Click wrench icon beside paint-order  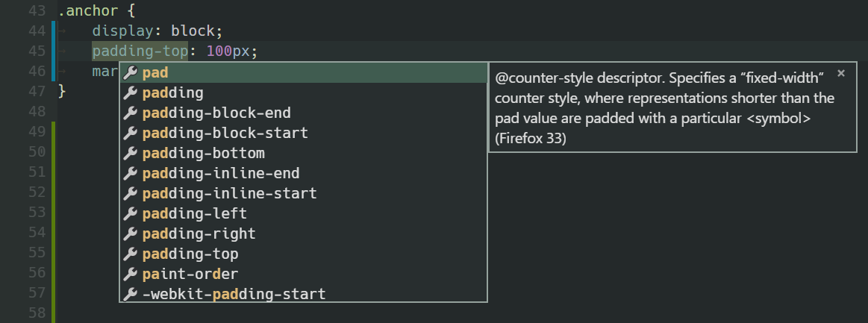pyautogui.click(x=131, y=274)
